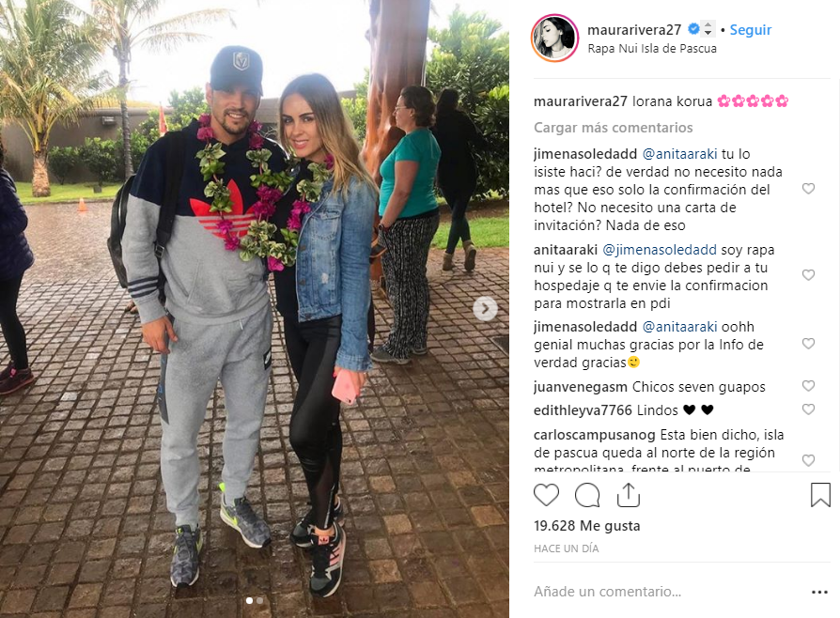Open the maurarivera27 profile picture
Viewport: 840px width, 618px height.
click(x=555, y=38)
